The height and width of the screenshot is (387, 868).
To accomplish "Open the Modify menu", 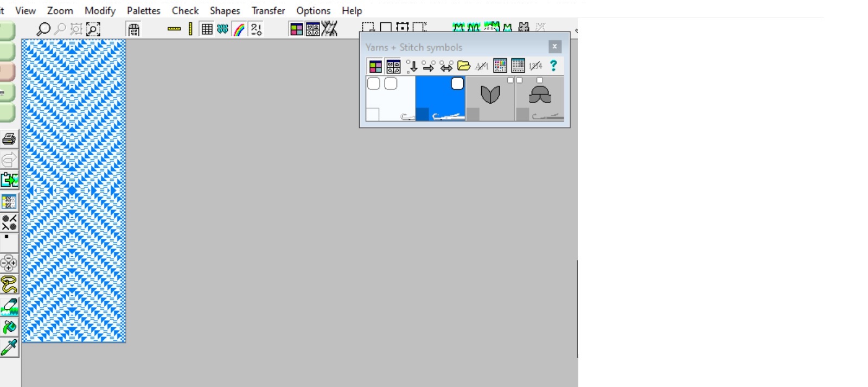I will tap(100, 10).
